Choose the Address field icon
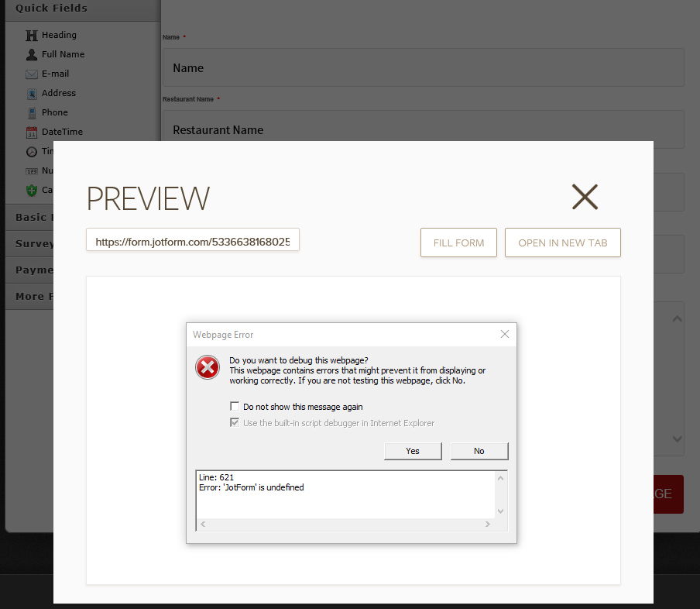The image size is (700, 609). tap(31, 94)
